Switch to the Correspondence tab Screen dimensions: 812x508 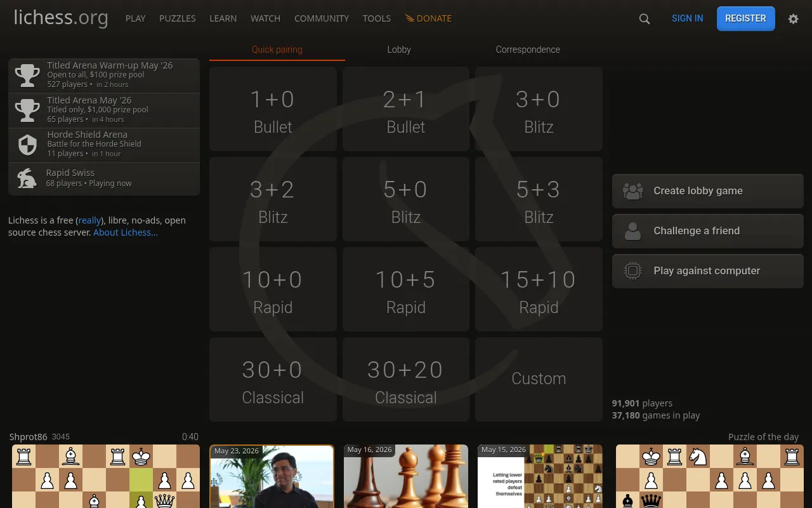tap(528, 50)
